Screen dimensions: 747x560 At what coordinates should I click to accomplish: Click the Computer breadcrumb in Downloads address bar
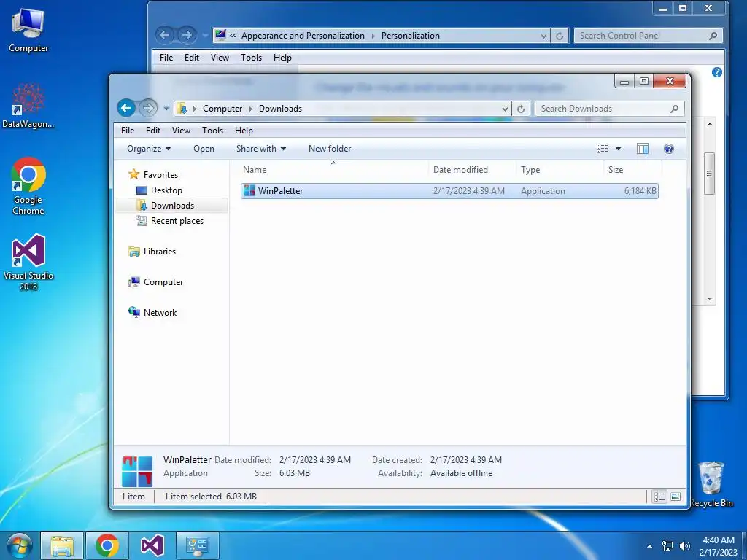click(222, 109)
